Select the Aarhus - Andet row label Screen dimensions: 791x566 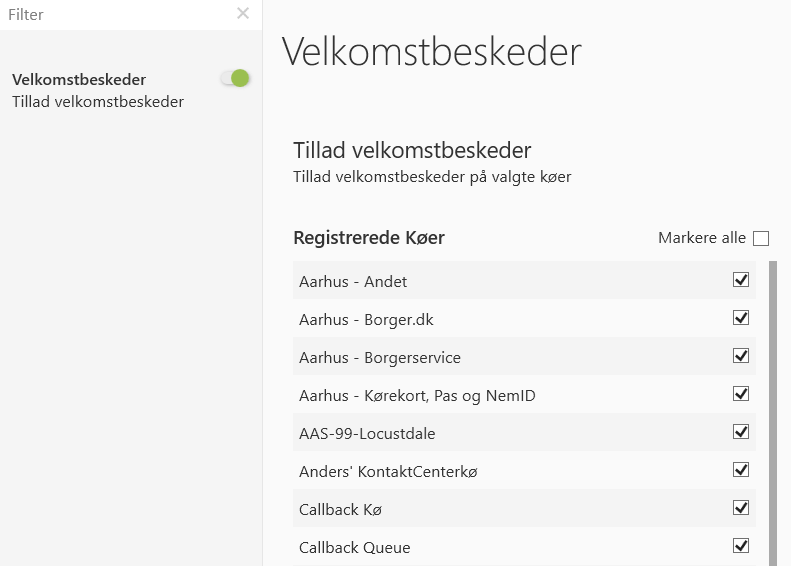[353, 282]
